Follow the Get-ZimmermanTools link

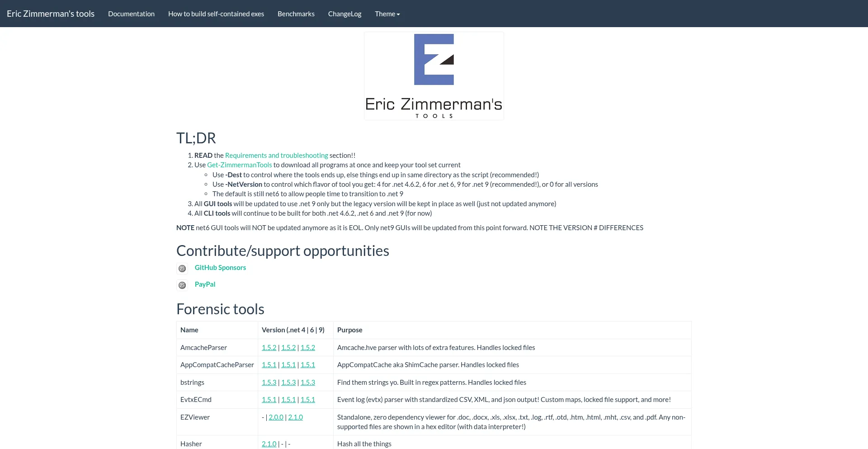pos(239,165)
